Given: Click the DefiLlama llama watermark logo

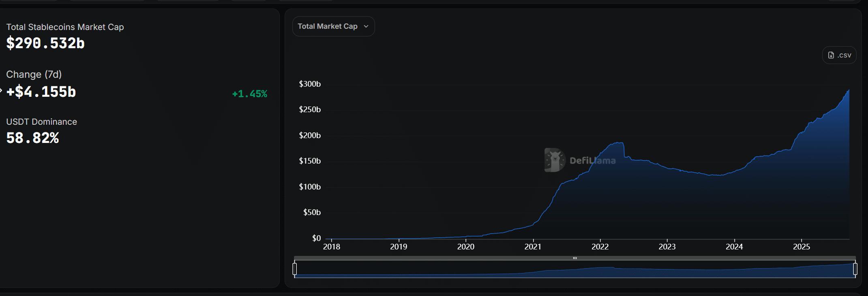Looking at the screenshot, I should (554, 160).
